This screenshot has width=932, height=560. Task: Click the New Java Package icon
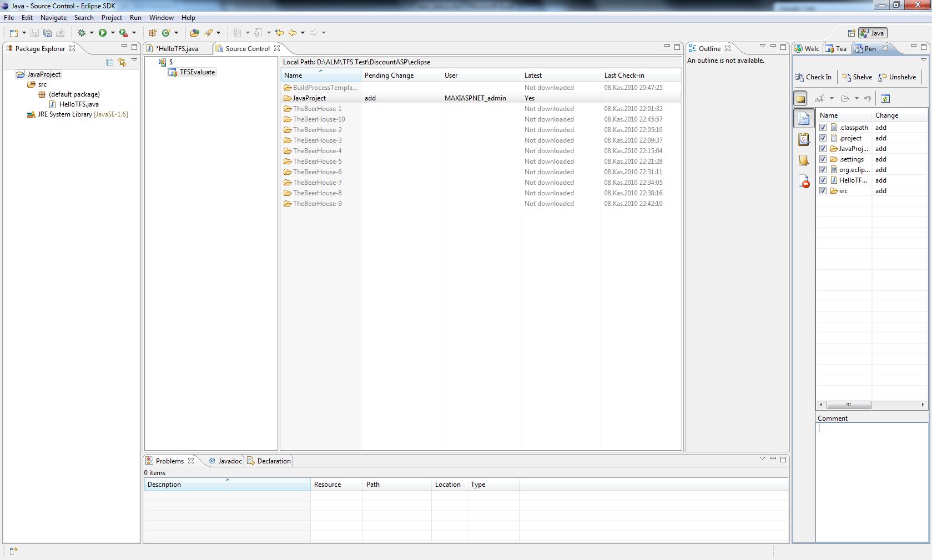click(153, 33)
